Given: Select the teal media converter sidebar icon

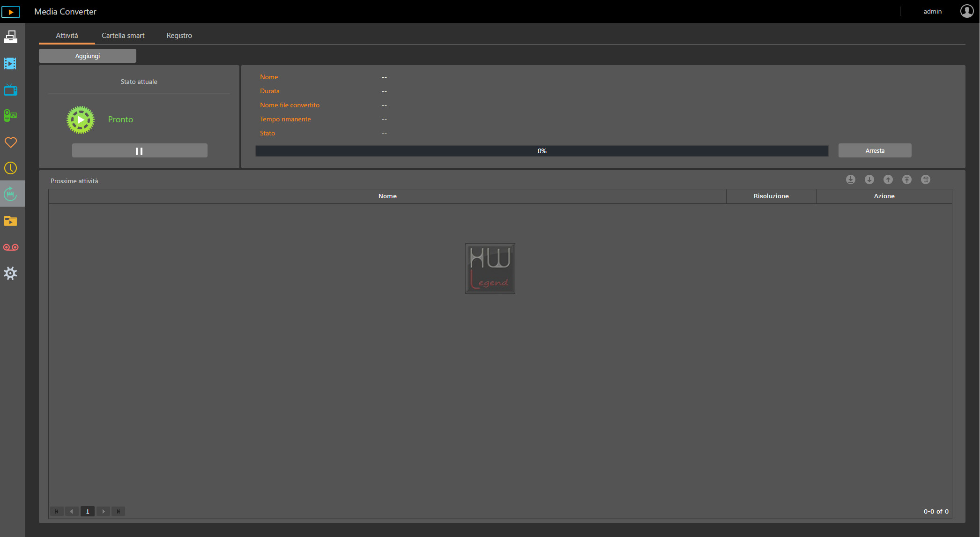Looking at the screenshot, I should [x=11, y=194].
